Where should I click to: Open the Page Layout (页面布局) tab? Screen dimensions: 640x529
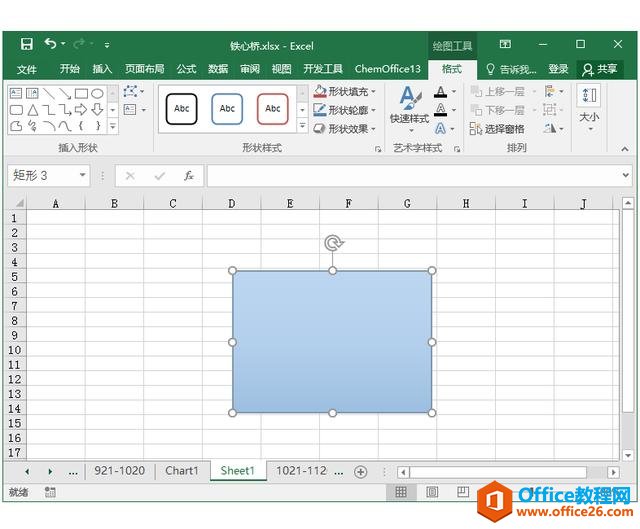144,69
